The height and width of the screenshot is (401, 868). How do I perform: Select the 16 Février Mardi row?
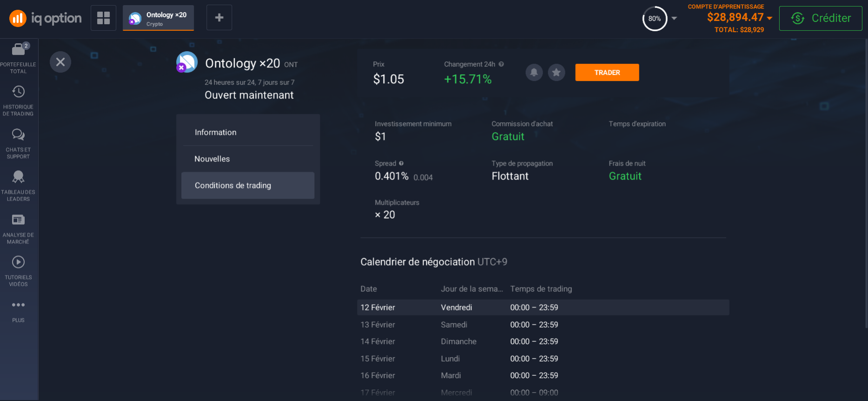(x=543, y=375)
